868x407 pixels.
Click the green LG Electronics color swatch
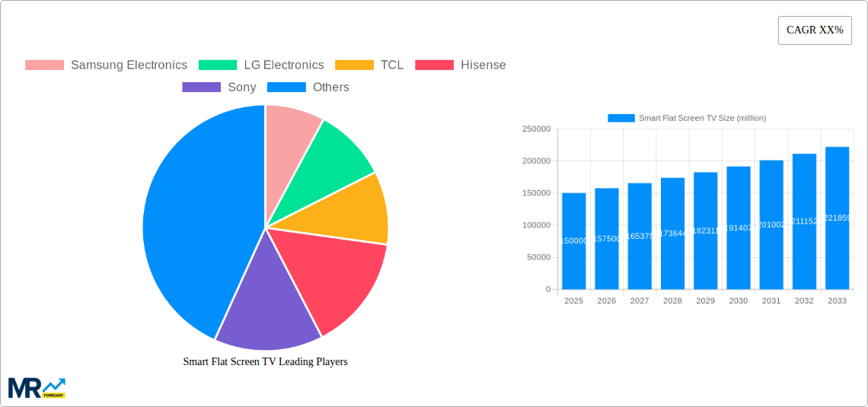point(218,65)
